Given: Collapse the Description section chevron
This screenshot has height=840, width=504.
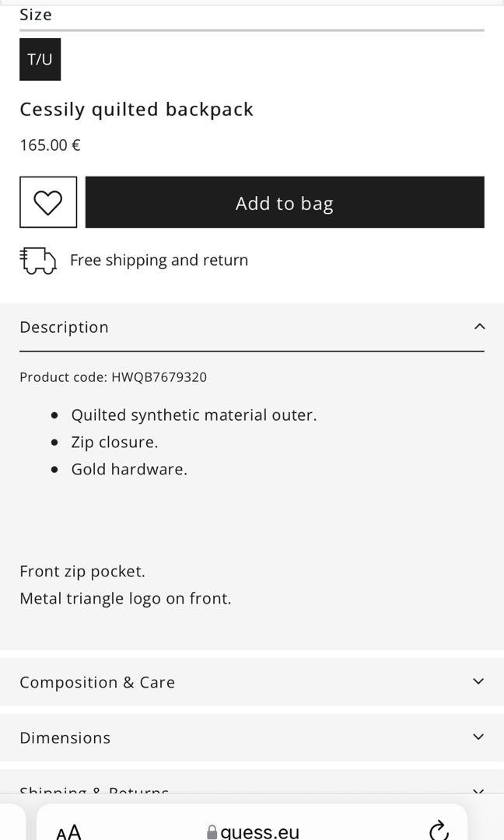Looking at the screenshot, I should [x=479, y=327].
